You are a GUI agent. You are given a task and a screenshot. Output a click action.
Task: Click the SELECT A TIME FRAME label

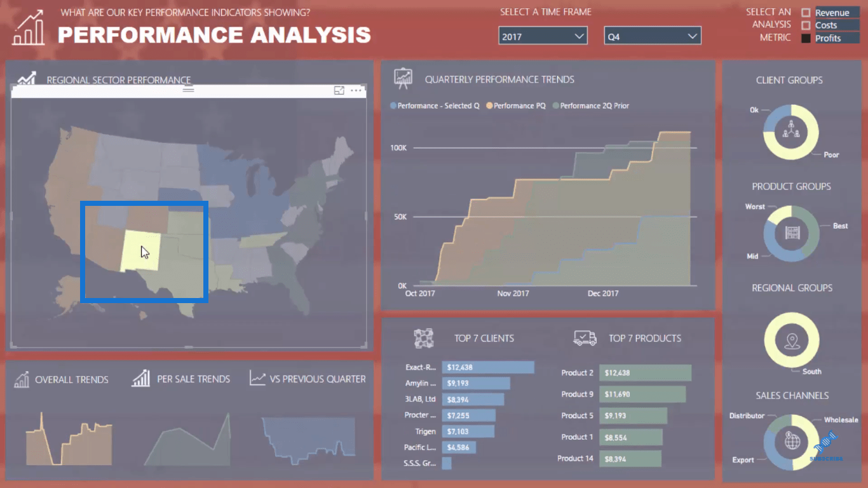coord(546,12)
